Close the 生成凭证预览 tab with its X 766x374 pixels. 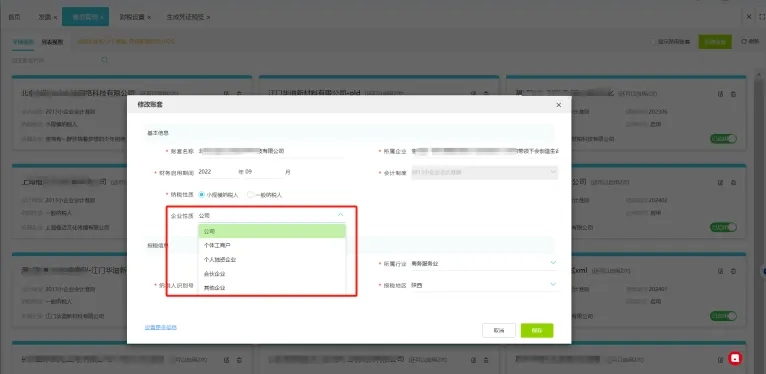point(208,17)
